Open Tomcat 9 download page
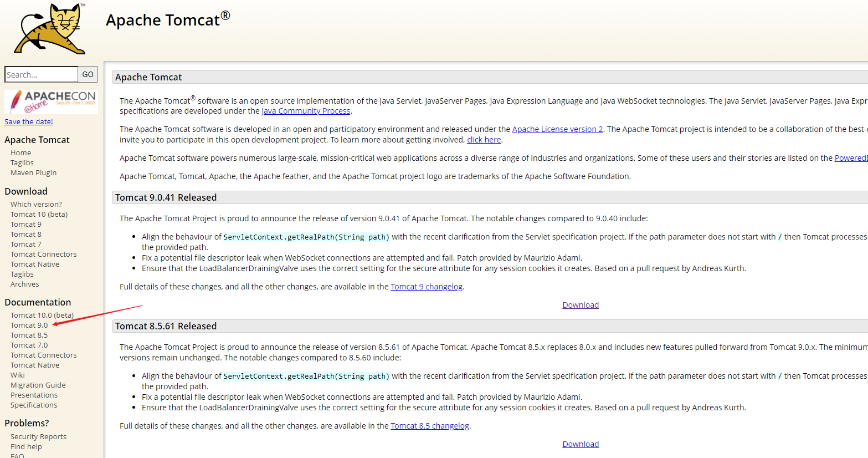This screenshot has width=868, height=458. 26,224
